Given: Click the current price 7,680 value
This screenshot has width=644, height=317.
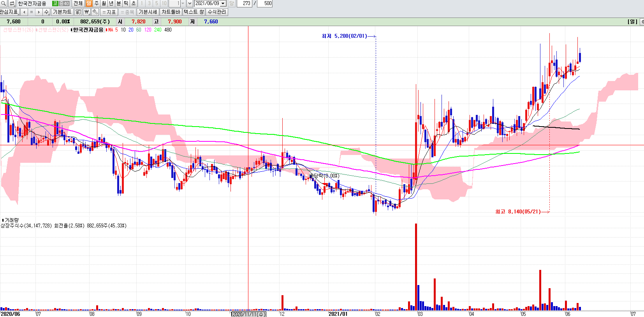Looking at the screenshot, I should pos(14,22).
